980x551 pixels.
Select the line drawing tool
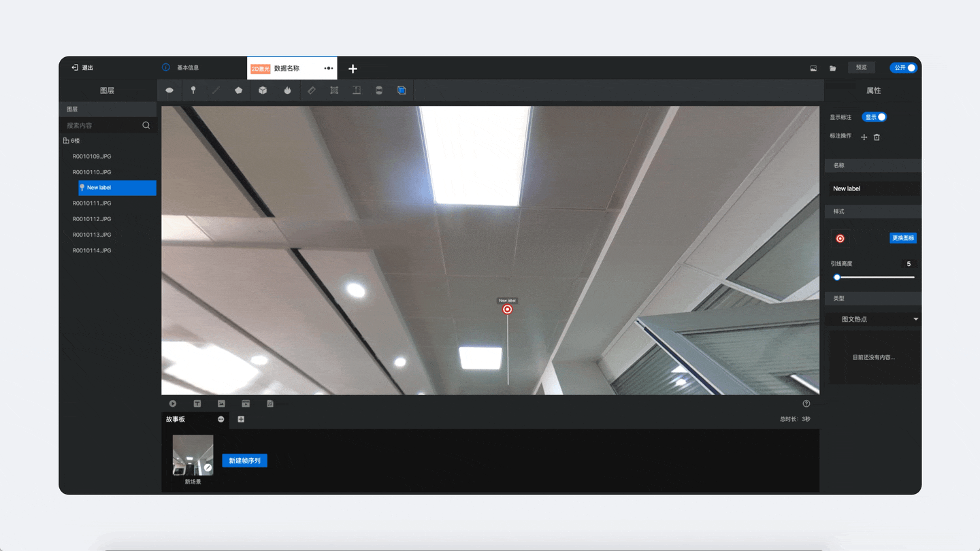point(216,90)
